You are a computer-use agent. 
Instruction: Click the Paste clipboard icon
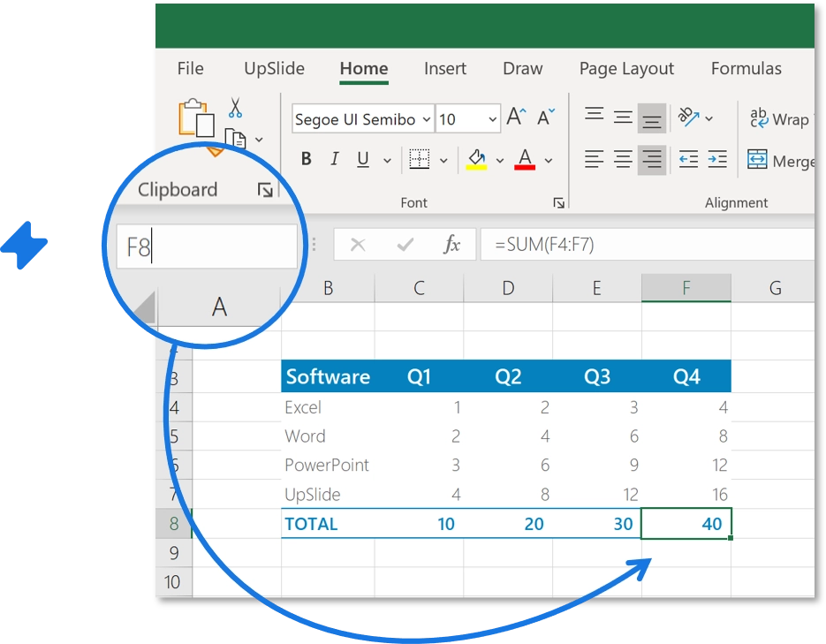pos(195,117)
